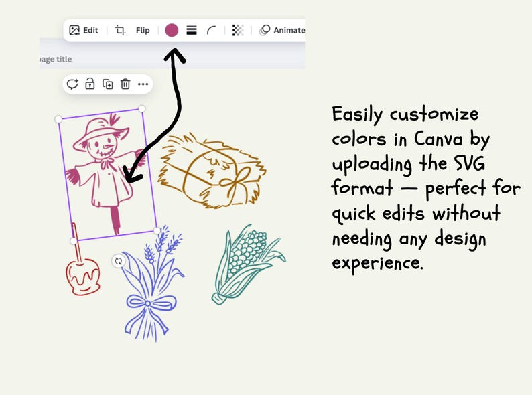Image resolution: width=532 pixels, height=395 pixels.
Task: Select the Crop tool icon
Action: click(x=120, y=31)
